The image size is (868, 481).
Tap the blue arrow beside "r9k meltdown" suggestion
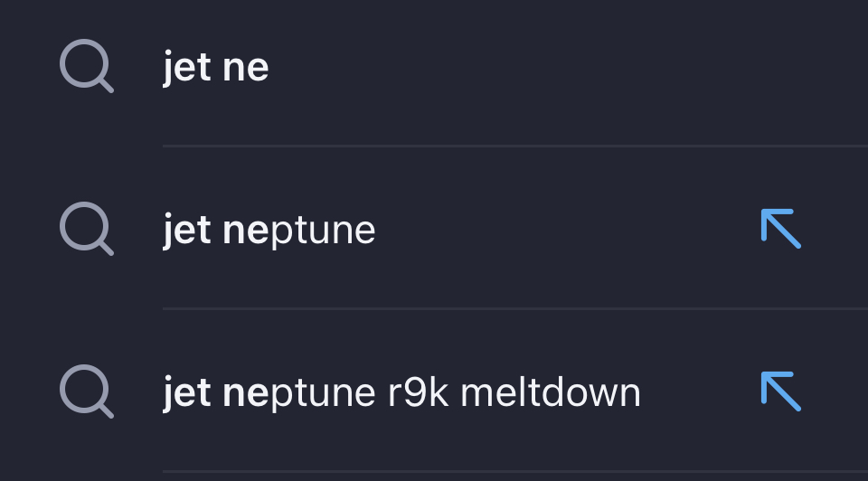[781, 391]
